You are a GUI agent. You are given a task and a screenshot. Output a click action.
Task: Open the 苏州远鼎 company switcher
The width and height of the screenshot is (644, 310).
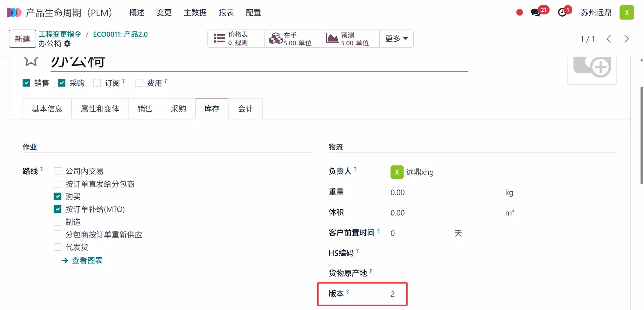(x=596, y=13)
